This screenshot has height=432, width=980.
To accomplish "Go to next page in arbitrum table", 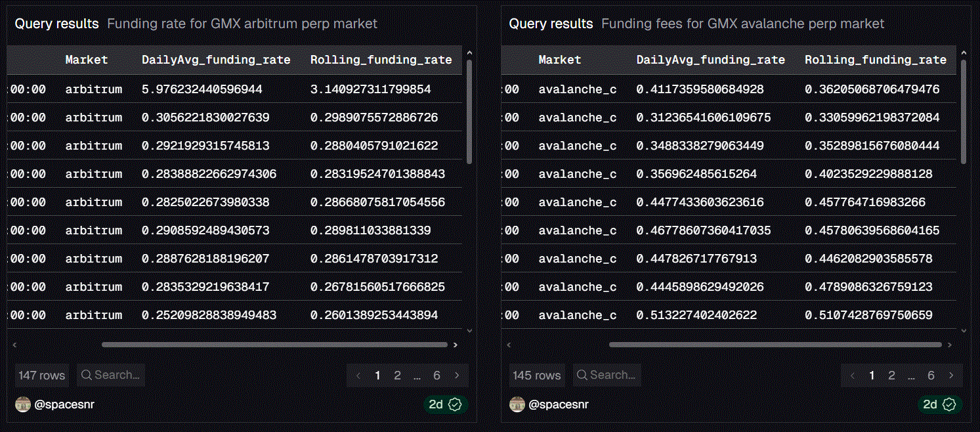I will click(x=457, y=376).
